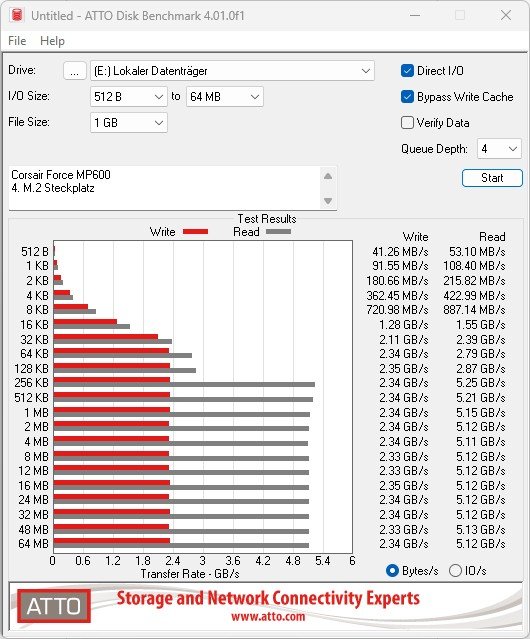
Task: Click the 512 B read value 53.10 MB/s
Action: coord(477,252)
